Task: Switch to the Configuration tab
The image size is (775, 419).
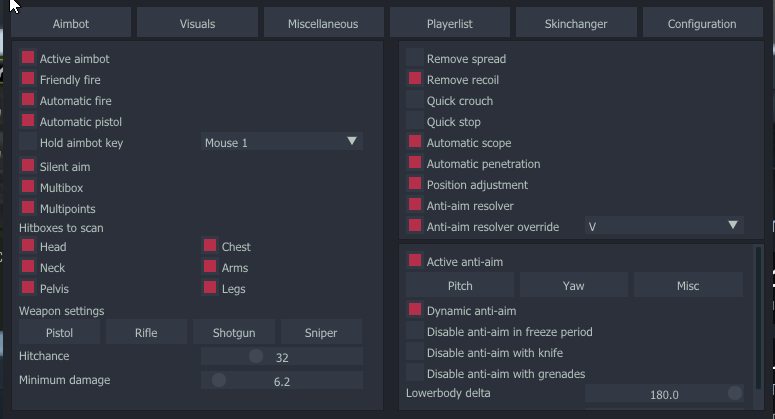Action: pos(702,24)
